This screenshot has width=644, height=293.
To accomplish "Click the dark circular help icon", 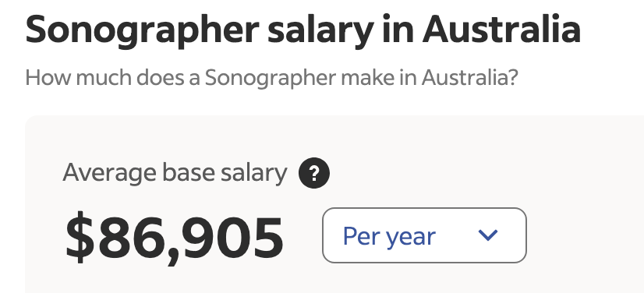I will (x=313, y=173).
